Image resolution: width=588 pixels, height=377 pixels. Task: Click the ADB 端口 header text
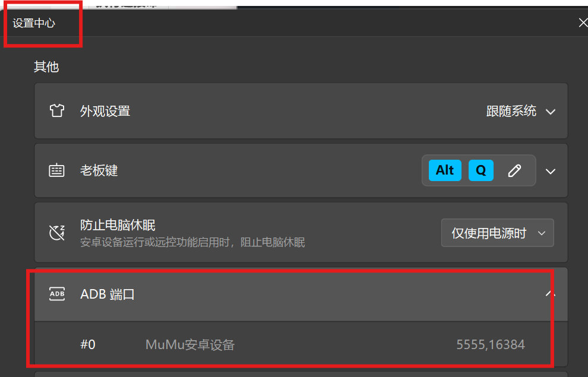tap(108, 294)
